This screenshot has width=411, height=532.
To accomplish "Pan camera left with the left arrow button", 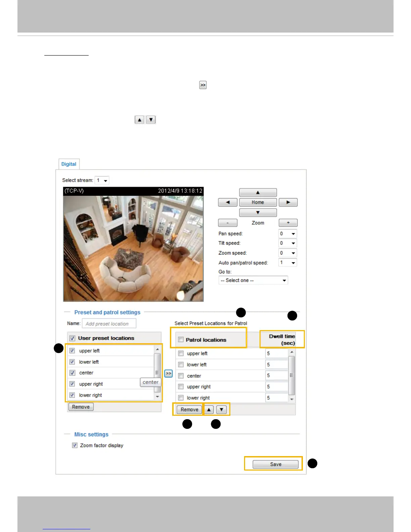I will coord(228,203).
